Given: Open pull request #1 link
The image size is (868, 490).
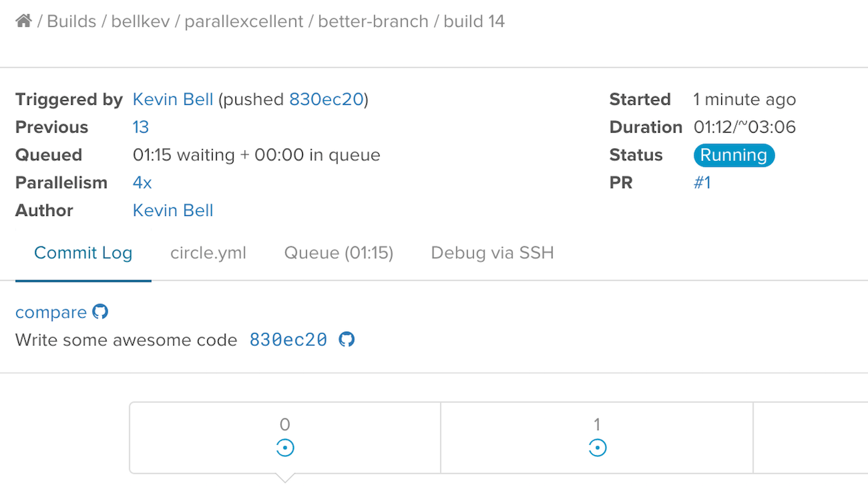Looking at the screenshot, I should pos(702,182).
